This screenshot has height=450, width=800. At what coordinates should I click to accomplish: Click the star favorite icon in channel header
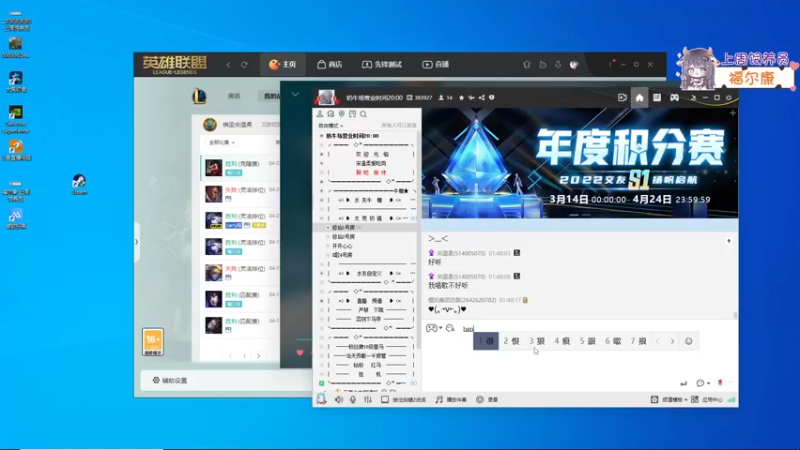click(461, 97)
